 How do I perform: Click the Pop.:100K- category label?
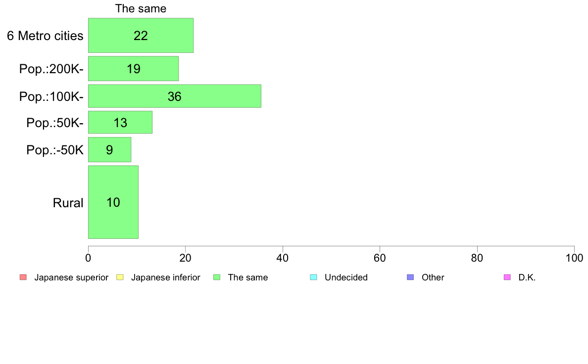click(51, 96)
